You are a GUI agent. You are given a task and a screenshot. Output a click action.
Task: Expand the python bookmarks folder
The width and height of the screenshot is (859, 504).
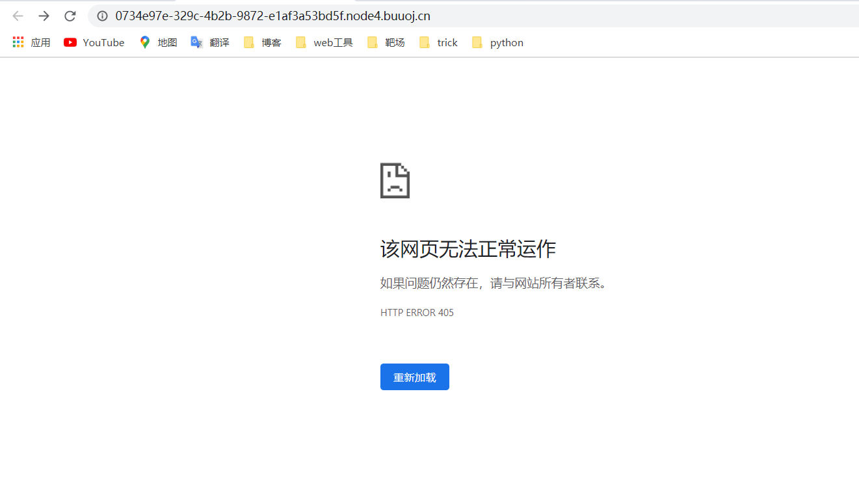507,42
